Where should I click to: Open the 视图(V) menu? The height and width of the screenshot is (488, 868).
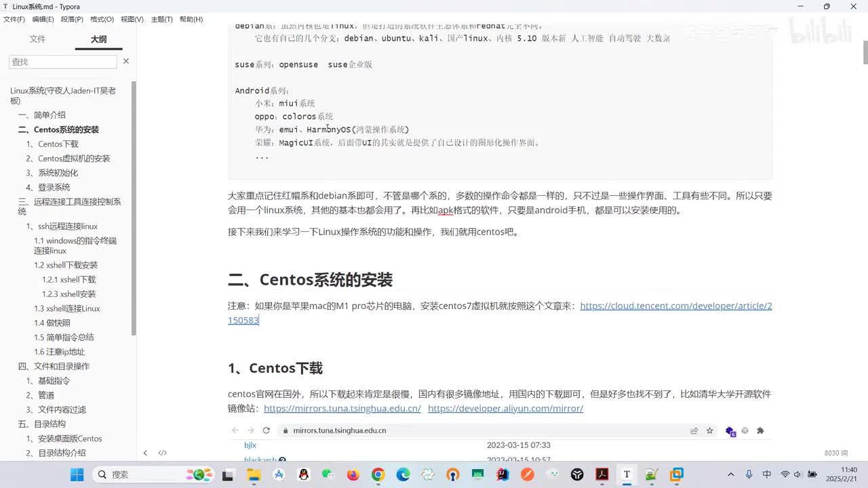[x=132, y=19]
